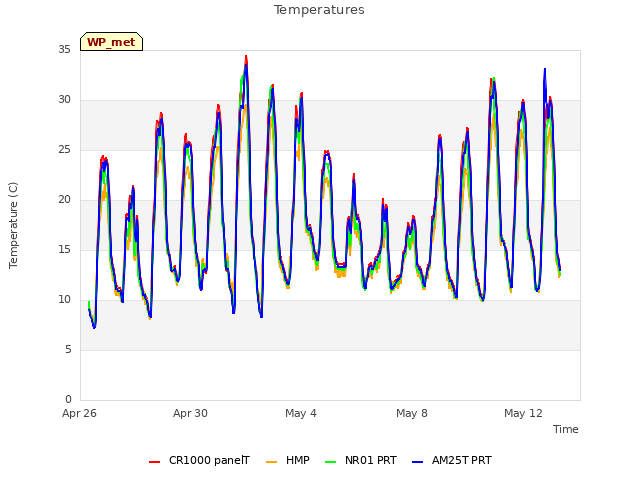Screen dimensions: 640x480
Task: Click the May 12 x-axis label
Action: pos(523,413)
